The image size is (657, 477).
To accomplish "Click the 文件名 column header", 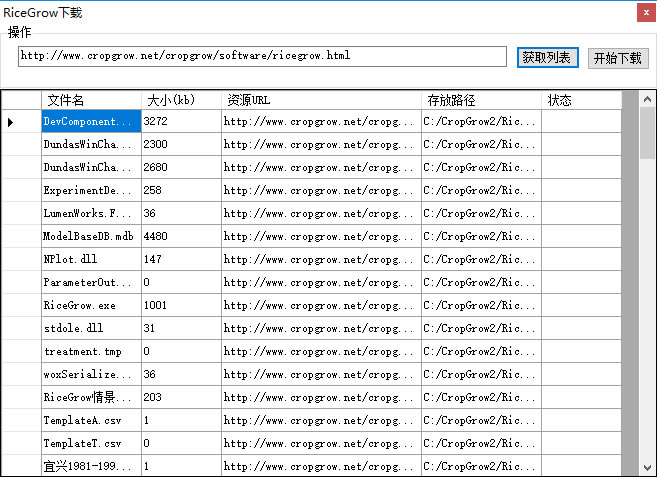I will [91, 100].
